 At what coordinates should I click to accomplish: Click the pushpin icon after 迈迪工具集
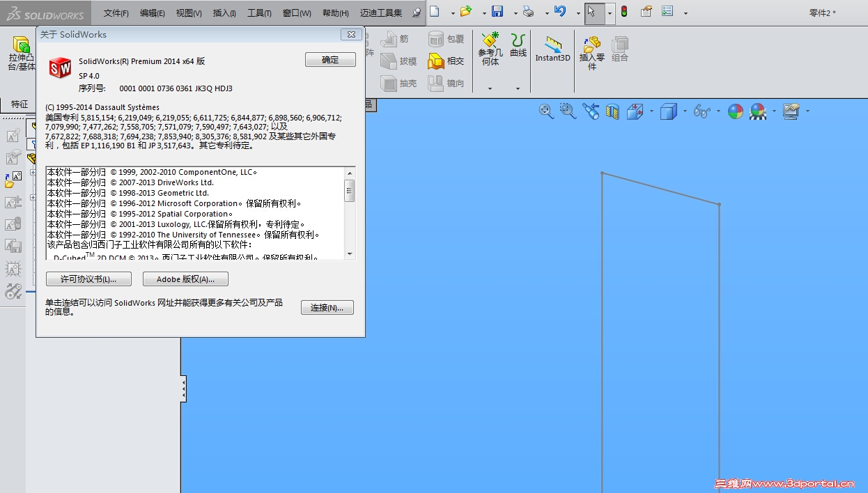(x=417, y=13)
